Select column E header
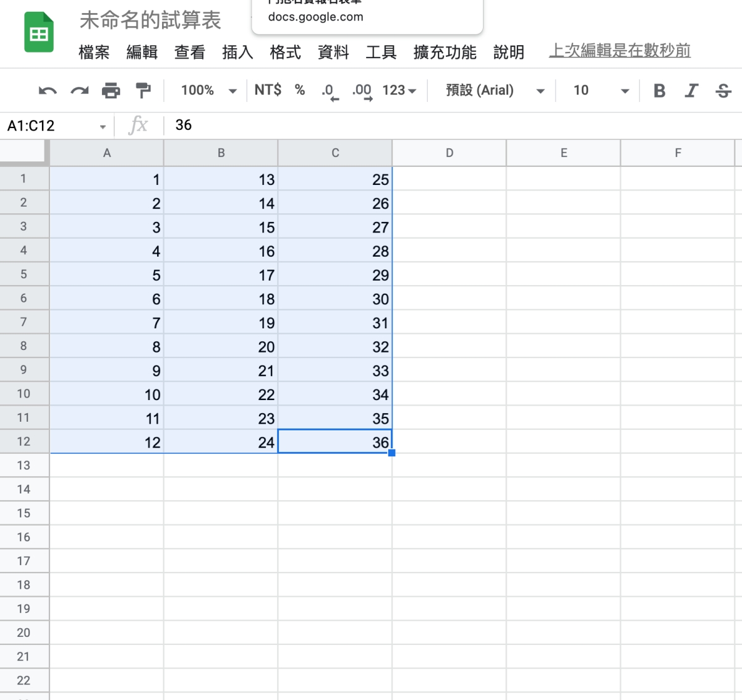 click(x=563, y=153)
